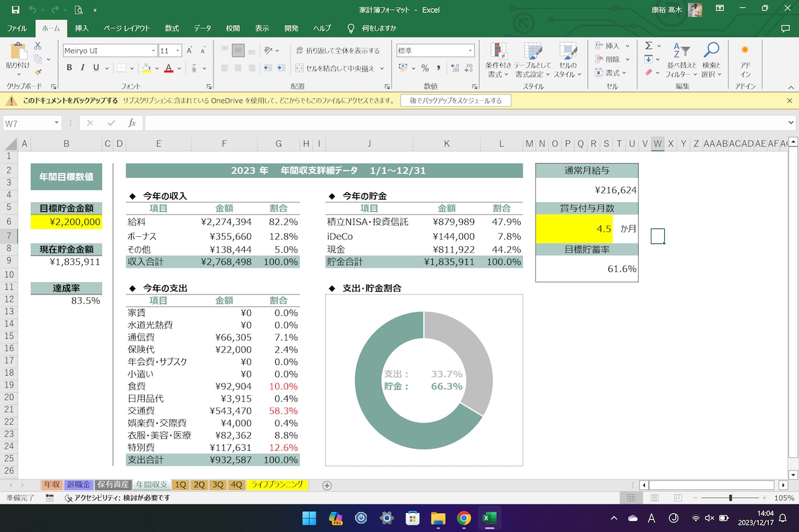Open File Explorer from taskbar
This screenshot has width=799, height=532.
438,518
